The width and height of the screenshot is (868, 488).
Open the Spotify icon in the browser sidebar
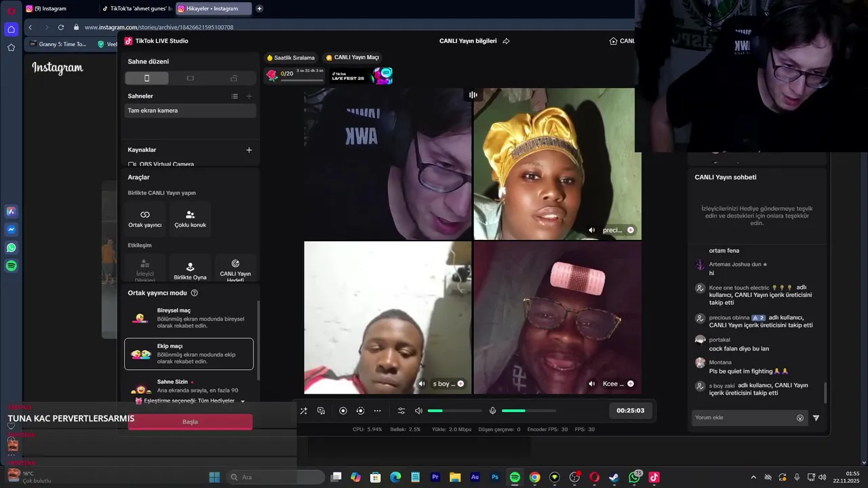12,266
